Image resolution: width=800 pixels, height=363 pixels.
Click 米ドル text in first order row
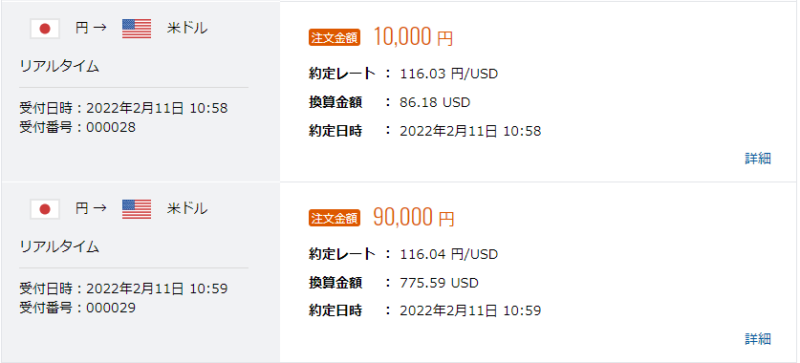click(187, 29)
